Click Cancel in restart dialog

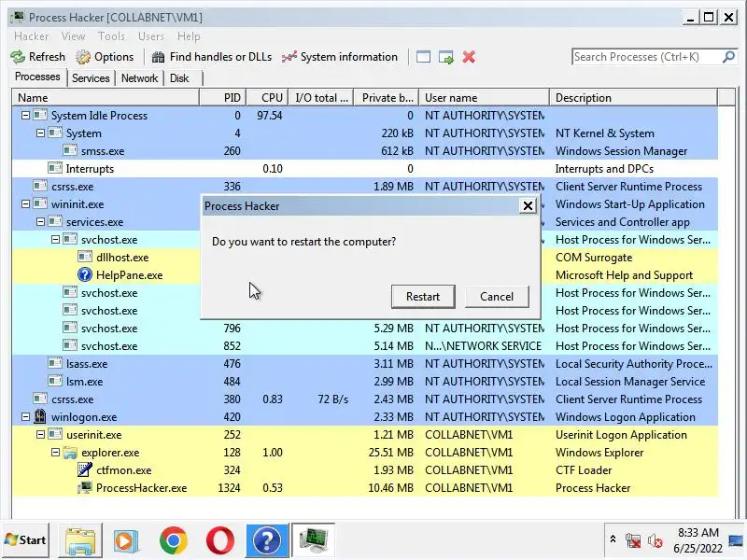pyautogui.click(x=497, y=297)
